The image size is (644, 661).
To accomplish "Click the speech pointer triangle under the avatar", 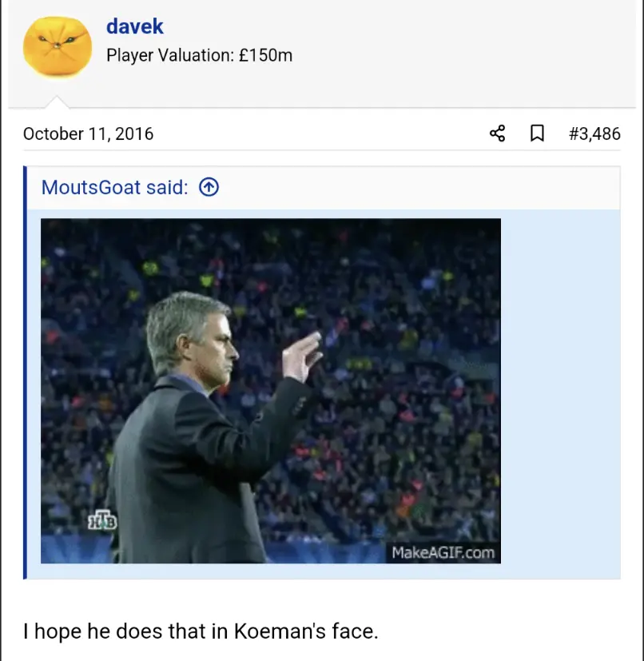I will click(x=57, y=102).
